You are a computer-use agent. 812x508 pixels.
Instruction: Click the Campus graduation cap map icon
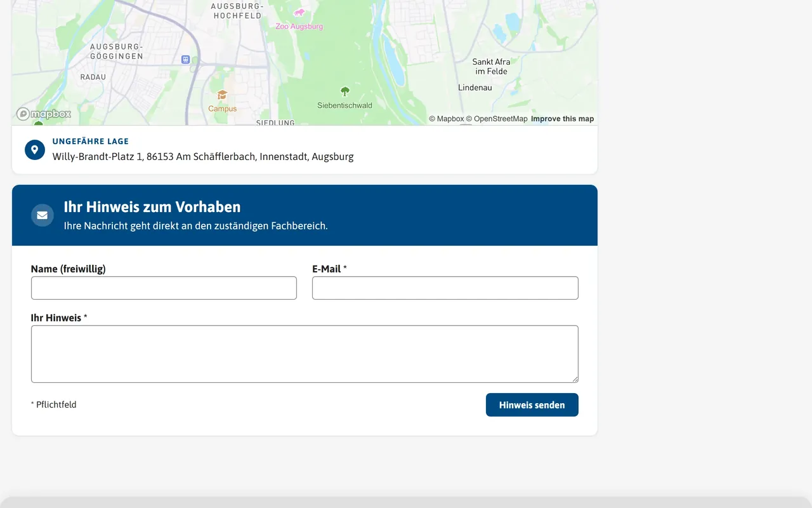(222, 95)
